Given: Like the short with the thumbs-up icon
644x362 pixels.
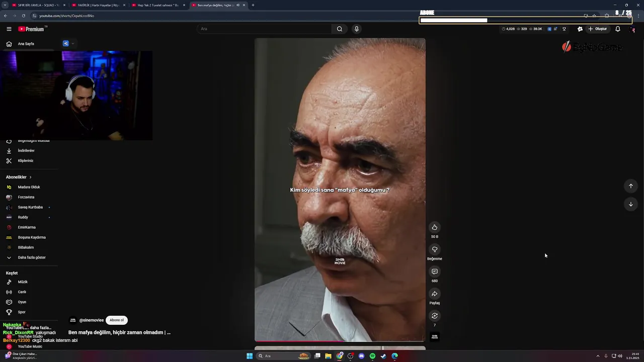Looking at the screenshot, I should [435, 227].
